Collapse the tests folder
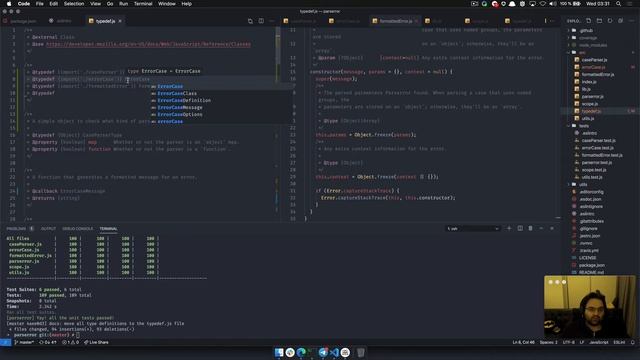640x360 pixels. click(x=584, y=126)
